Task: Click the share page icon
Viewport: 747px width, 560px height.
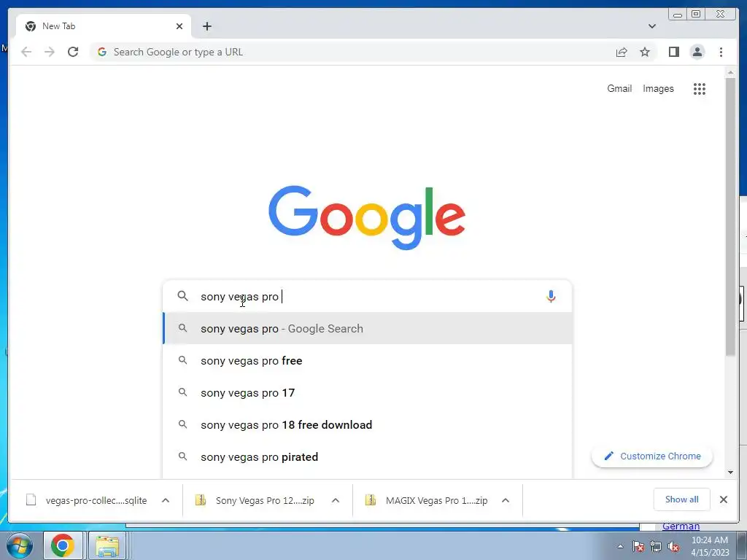Action: click(x=622, y=52)
